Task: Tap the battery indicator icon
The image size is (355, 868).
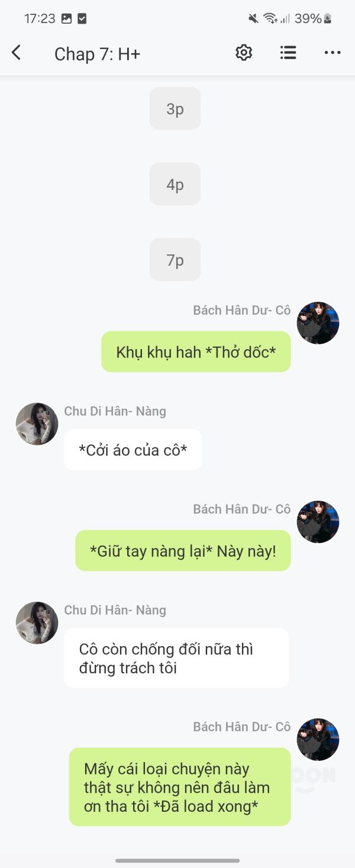Action: (x=328, y=19)
